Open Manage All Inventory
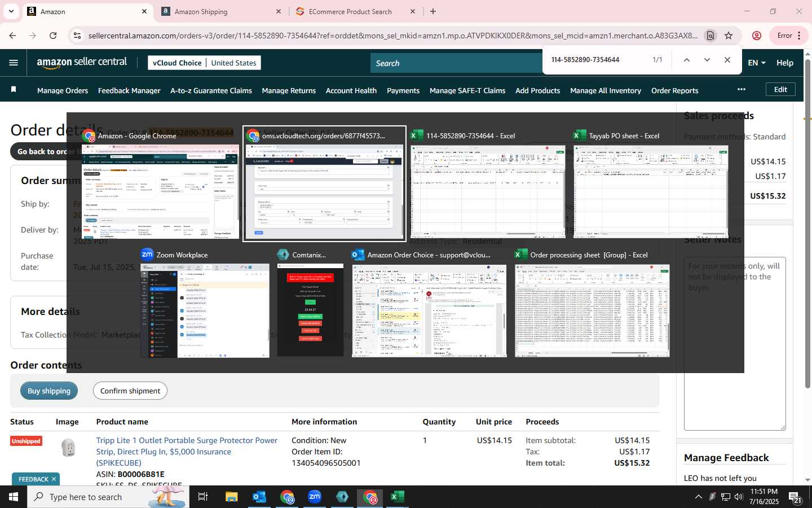812x508 pixels. (606, 90)
